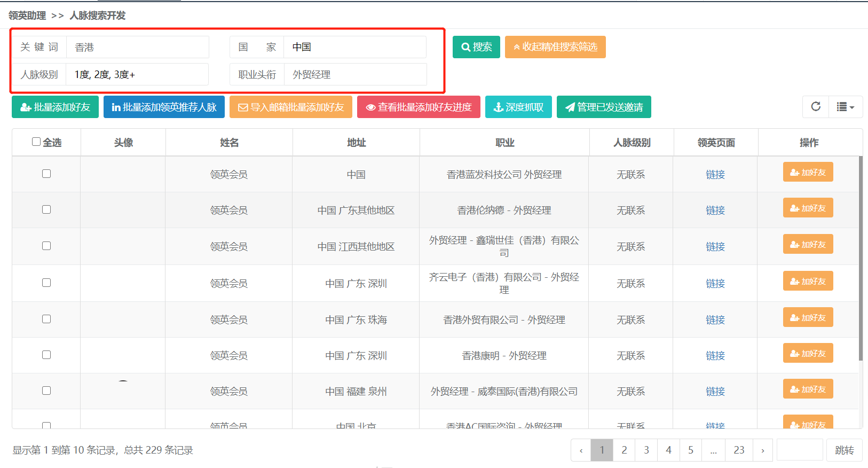Viewport: 868px width, 468px height.
Task: Click the 领英助理 breadcrumb
Action: [27, 15]
